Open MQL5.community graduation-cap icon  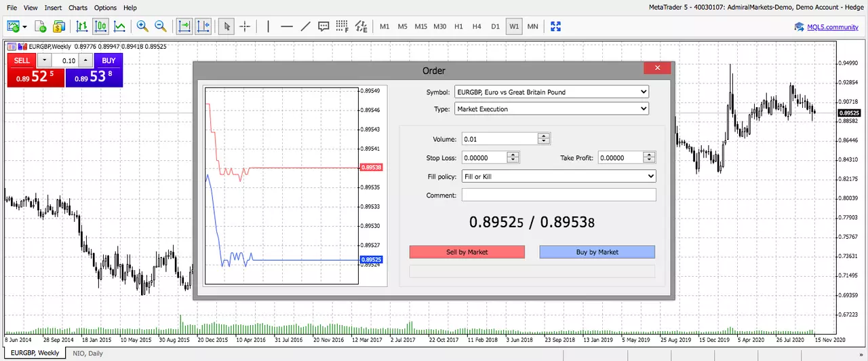point(800,27)
